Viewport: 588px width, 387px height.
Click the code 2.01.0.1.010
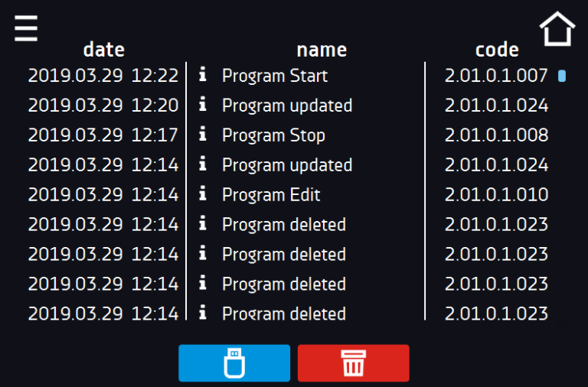pyautogui.click(x=496, y=194)
